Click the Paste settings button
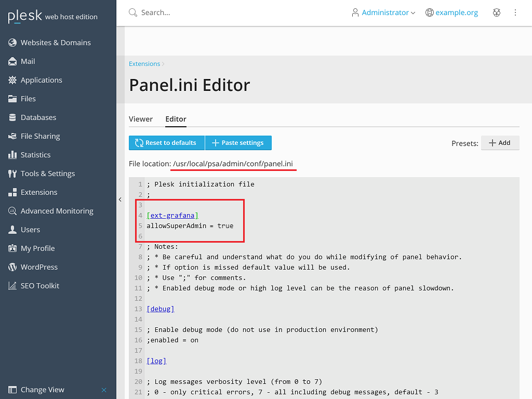The width and height of the screenshot is (532, 399). (238, 143)
